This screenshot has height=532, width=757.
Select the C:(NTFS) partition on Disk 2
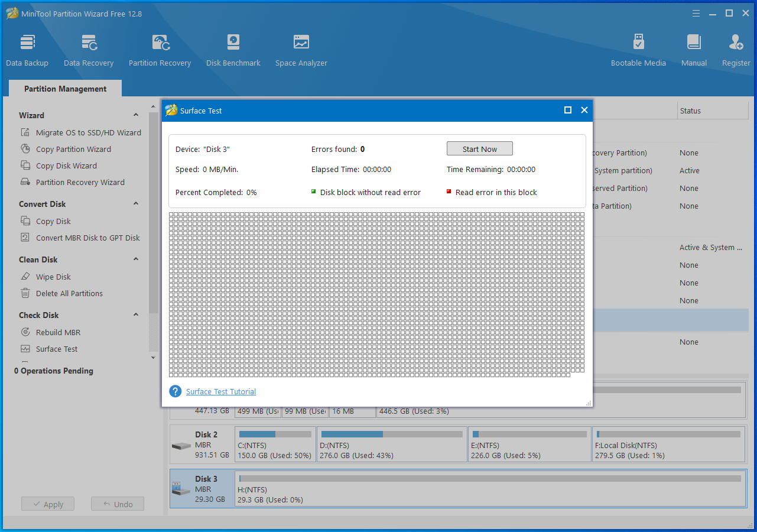tap(275, 444)
